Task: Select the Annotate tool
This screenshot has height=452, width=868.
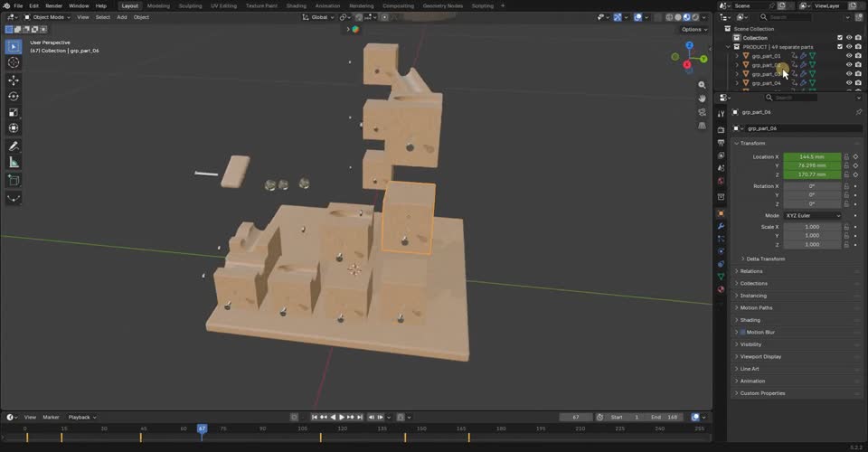Action: click(x=14, y=146)
